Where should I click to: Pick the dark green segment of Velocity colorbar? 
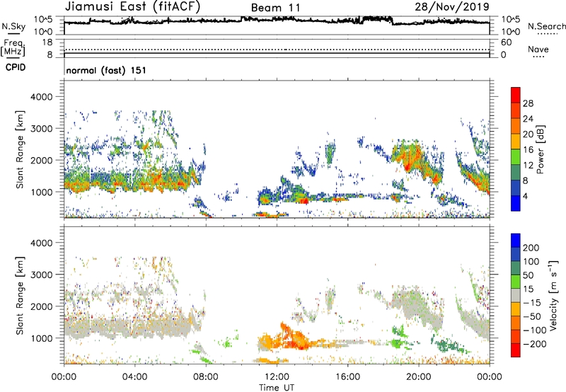point(516,268)
